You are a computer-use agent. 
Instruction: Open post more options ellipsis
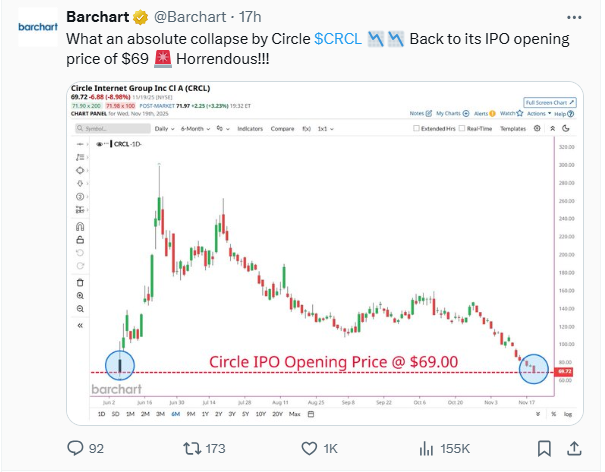(x=571, y=17)
